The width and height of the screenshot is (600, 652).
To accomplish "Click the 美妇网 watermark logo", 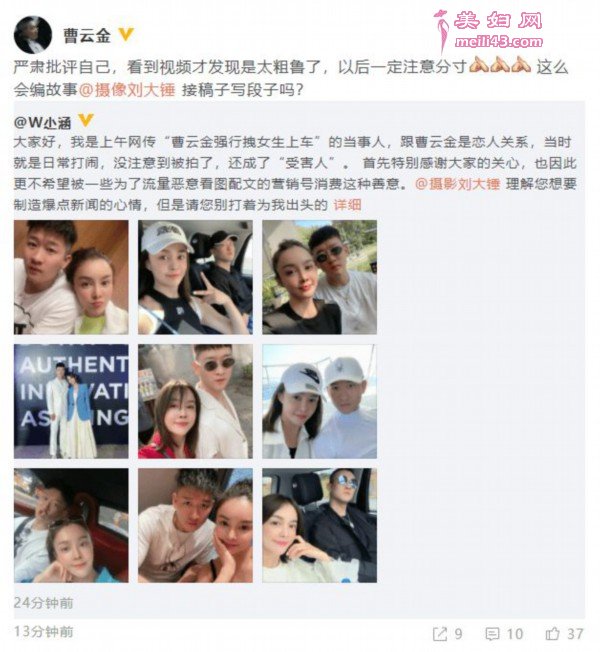I will 489,30.
